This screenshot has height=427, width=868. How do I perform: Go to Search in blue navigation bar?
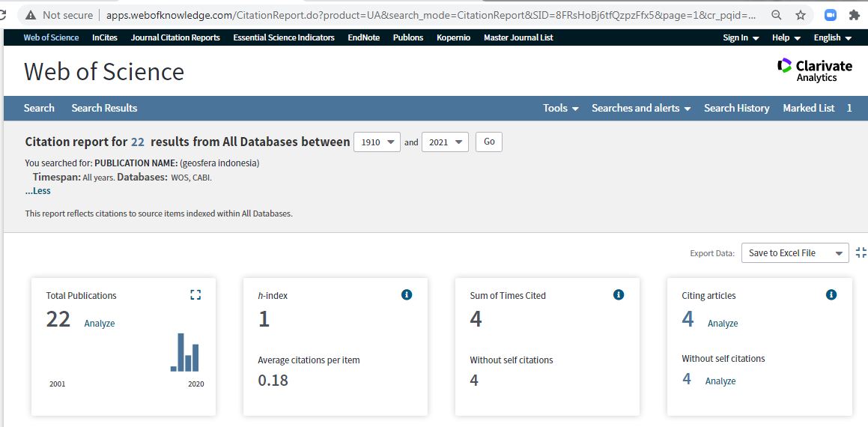tap(39, 108)
